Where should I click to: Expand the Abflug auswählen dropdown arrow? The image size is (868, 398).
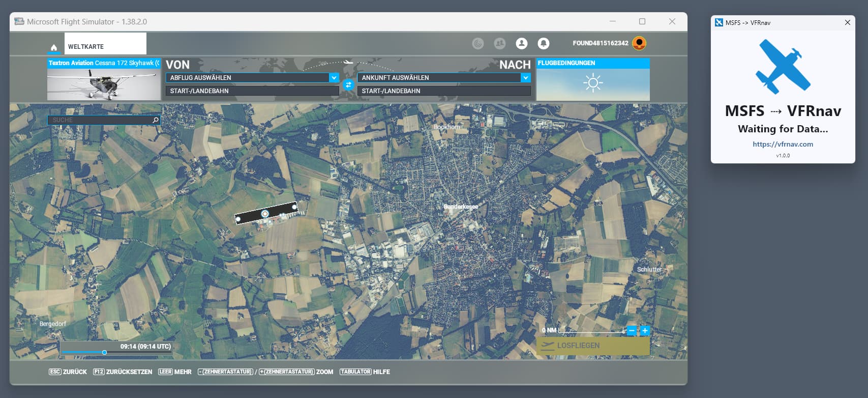[334, 77]
